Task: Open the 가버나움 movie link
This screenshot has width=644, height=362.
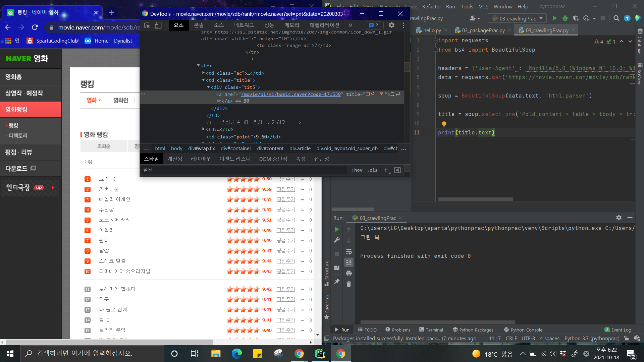Action: pyautogui.click(x=109, y=189)
